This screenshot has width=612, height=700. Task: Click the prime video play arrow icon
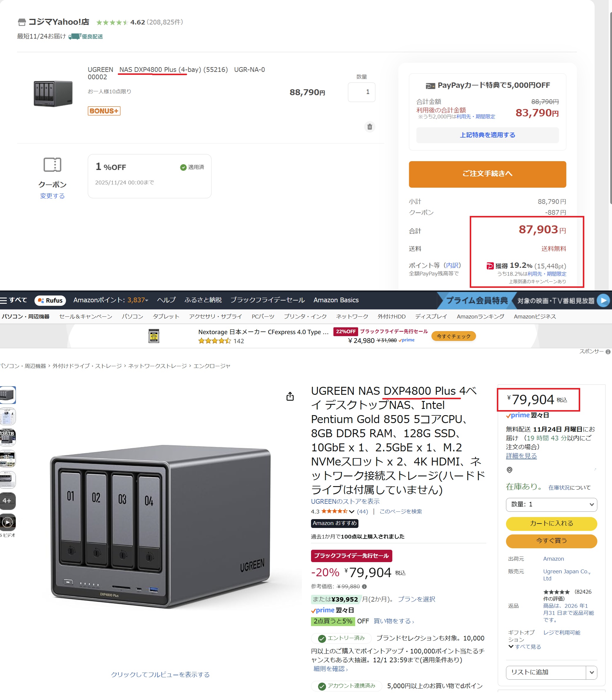(x=603, y=300)
